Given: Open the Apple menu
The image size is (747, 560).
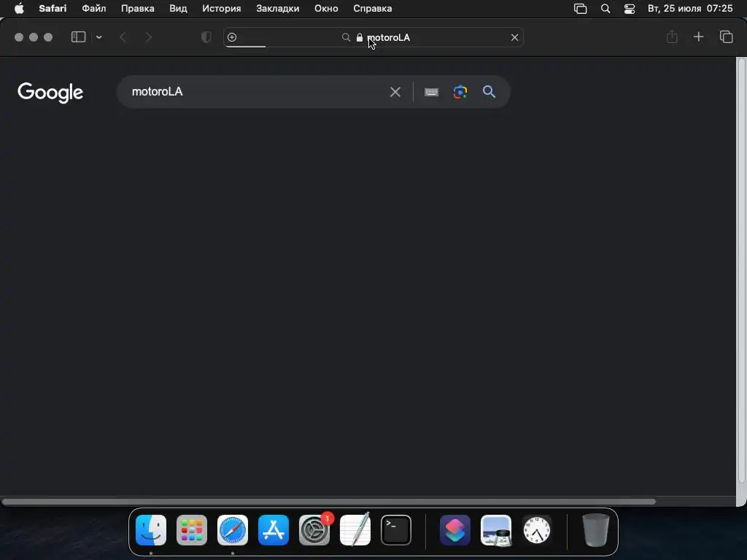Looking at the screenshot, I should point(19,9).
